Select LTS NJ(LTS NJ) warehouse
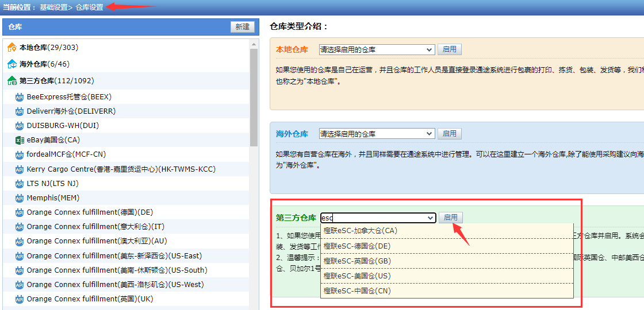644x310 pixels. [52, 184]
